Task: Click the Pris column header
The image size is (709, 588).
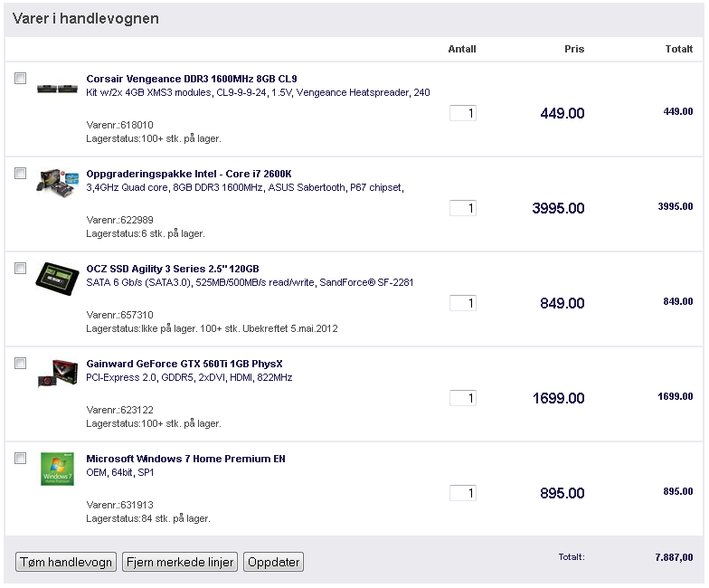Action: [x=574, y=49]
